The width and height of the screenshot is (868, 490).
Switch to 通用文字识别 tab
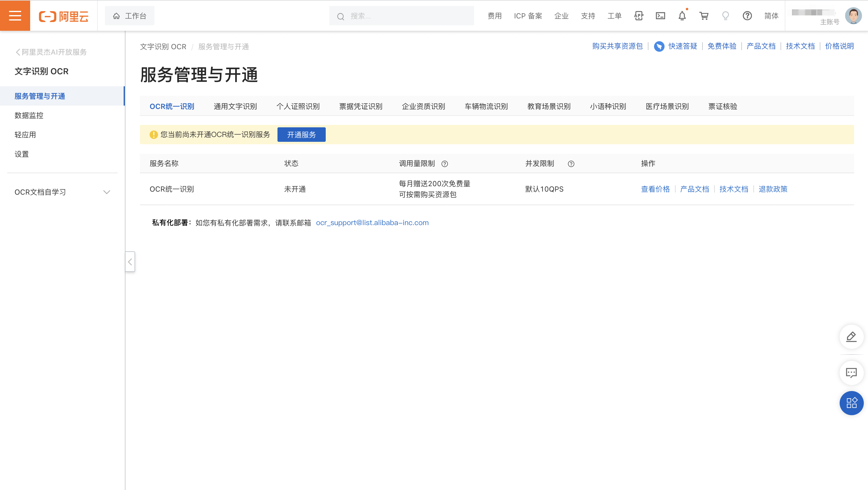point(235,106)
